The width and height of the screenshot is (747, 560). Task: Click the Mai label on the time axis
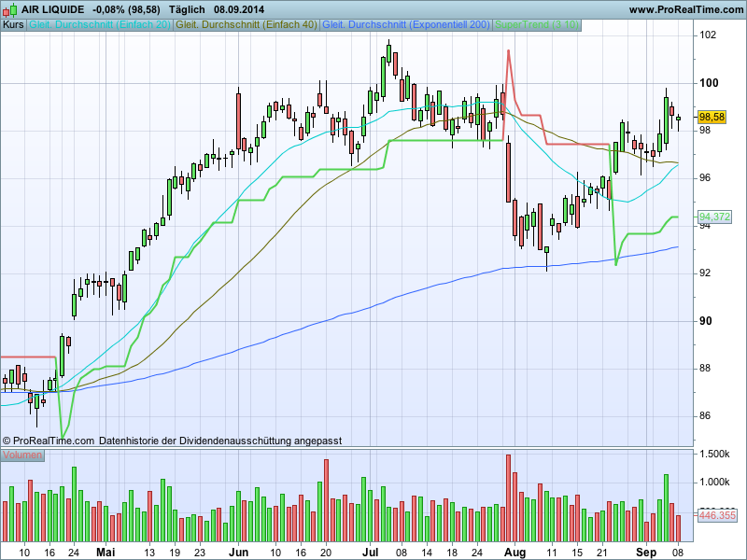pyautogui.click(x=106, y=553)
